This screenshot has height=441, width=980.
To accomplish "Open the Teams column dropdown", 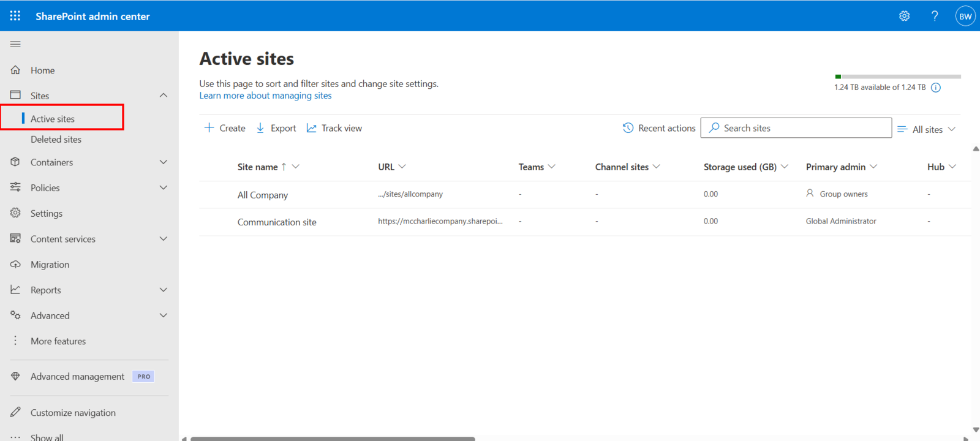I will tap(552, 166).
